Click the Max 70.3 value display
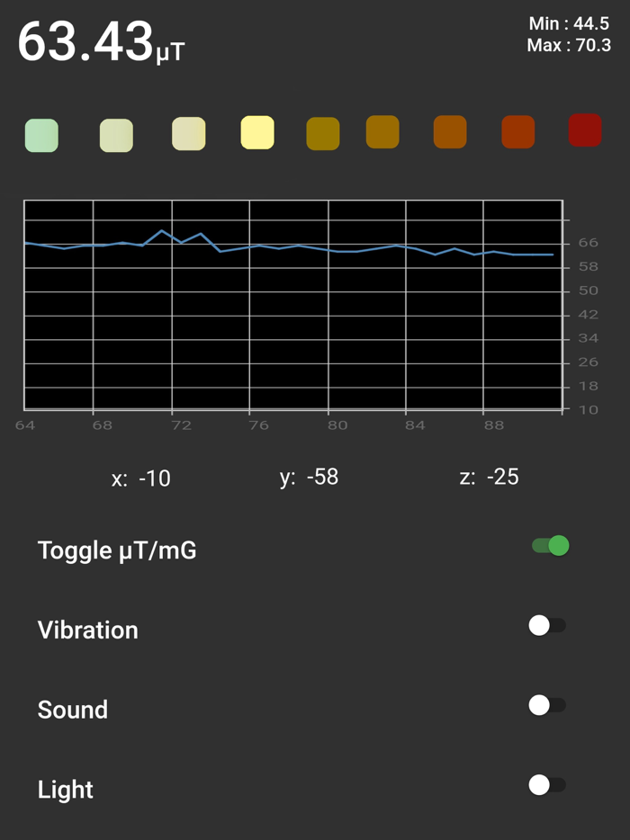Image resolution: width=630 pixels, height=840 pixels. [x=567, y=45]
